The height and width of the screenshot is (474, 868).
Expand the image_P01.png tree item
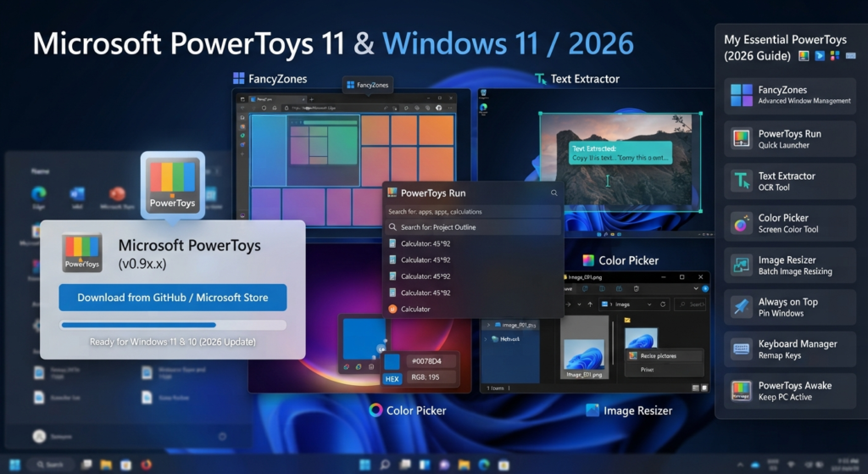[x=489, y=325]
